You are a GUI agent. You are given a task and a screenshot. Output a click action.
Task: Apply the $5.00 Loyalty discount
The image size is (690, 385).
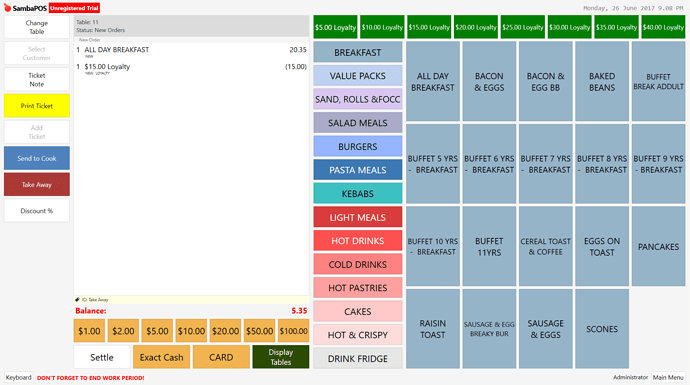pyautogui.click(x=335, y=27)
